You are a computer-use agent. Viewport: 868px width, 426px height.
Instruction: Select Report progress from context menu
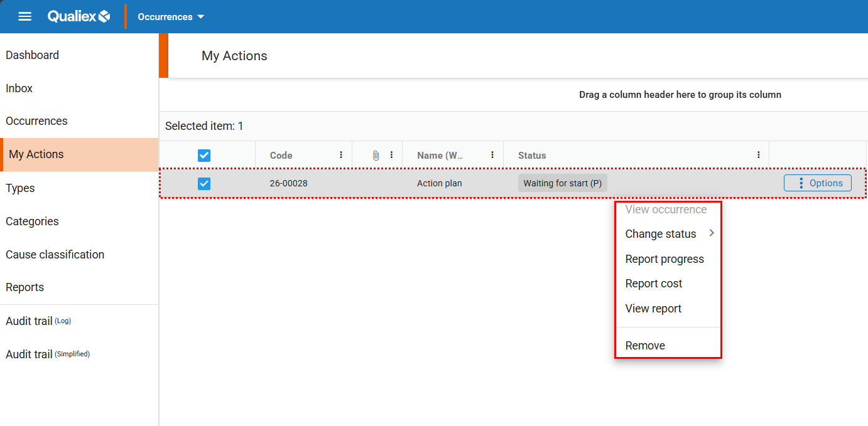(665, 259)
